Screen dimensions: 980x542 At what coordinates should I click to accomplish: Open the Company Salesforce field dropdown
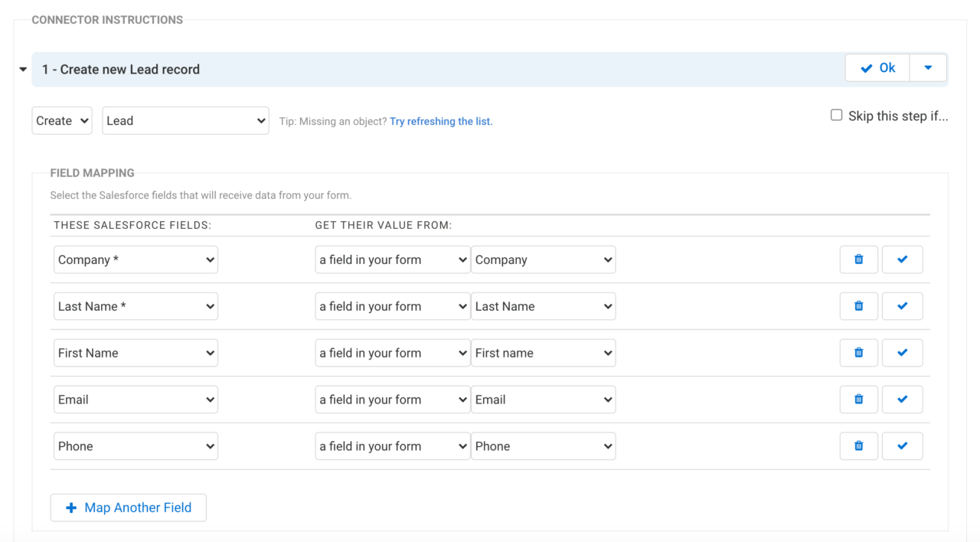point(136,259)
